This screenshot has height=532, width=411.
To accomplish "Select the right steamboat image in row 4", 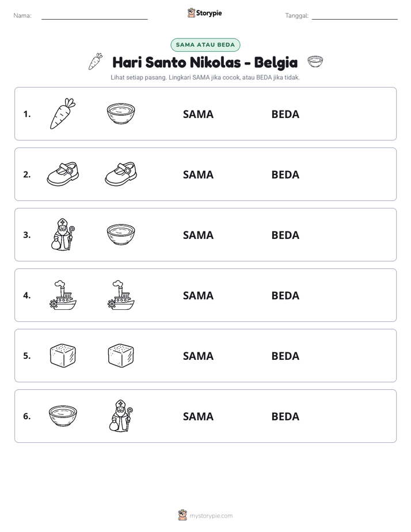I will [121, 295].
